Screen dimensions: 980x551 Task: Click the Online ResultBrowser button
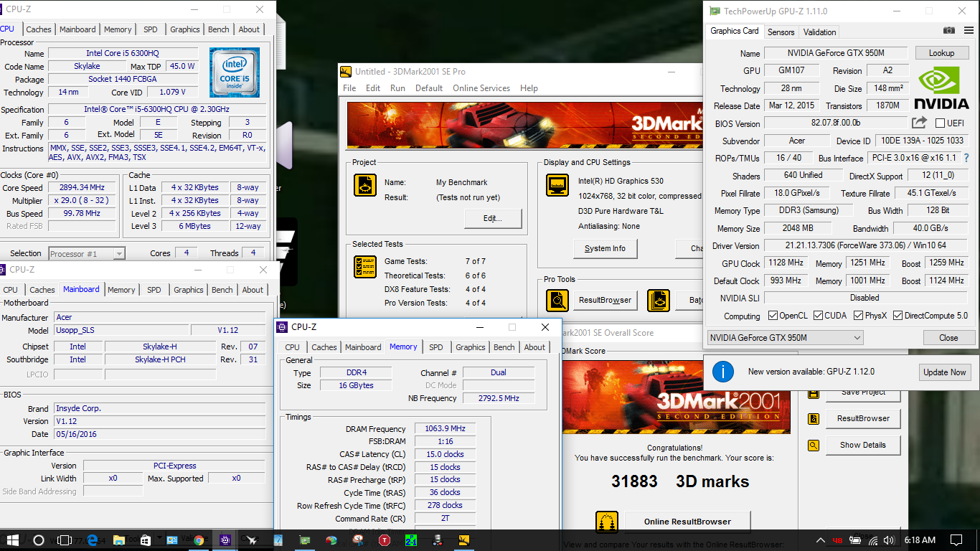coord(687,522)
